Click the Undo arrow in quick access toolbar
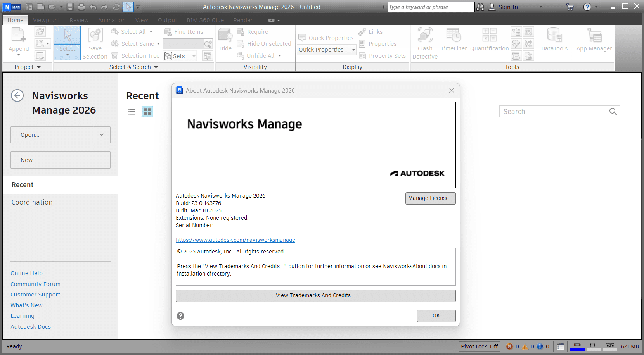The width and height of the screenshot is (644, 355). click(x=93, y=7)
